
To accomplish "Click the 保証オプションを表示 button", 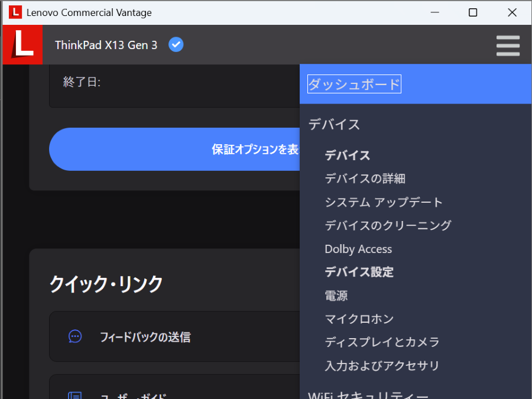I will 174,150.
